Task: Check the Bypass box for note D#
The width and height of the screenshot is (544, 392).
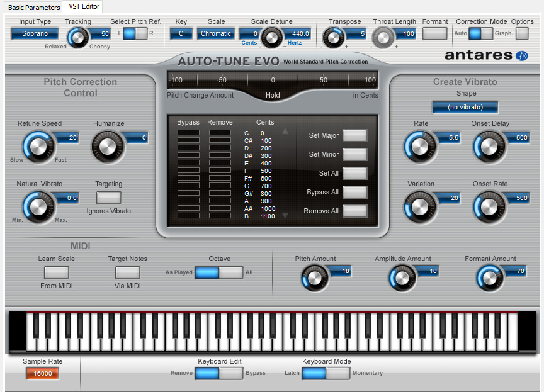Action: pyautogui.click(x=188, y=155)
